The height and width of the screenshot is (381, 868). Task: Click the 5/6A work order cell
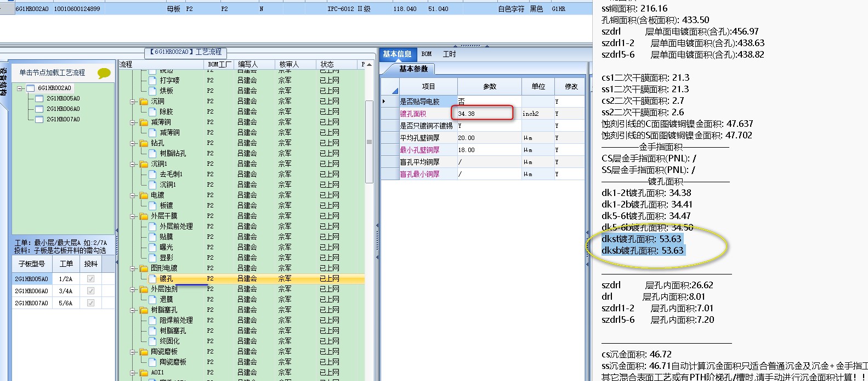66,303
